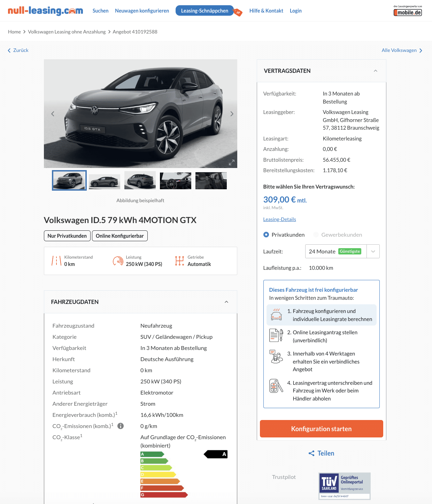Click the car key icon in step 4

coord(276,386)
